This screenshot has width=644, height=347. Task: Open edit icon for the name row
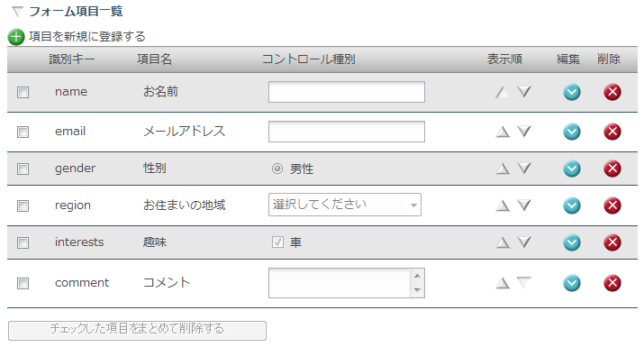click(572, 92)
